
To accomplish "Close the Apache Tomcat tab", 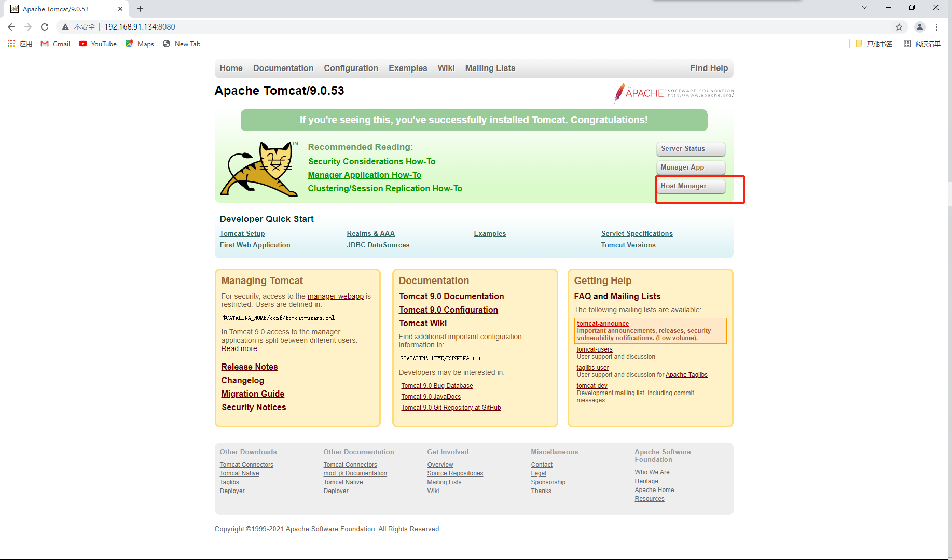I will pos(120,9).
